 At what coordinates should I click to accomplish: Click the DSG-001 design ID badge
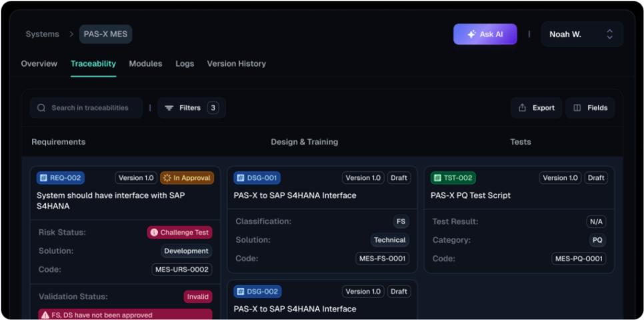coord(257,178)
